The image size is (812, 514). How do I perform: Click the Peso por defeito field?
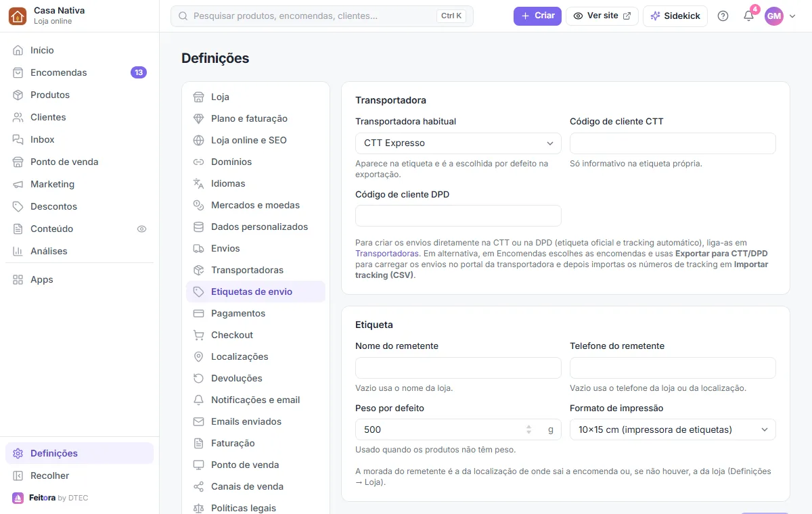pyautogui.click(x=458, y=429)
